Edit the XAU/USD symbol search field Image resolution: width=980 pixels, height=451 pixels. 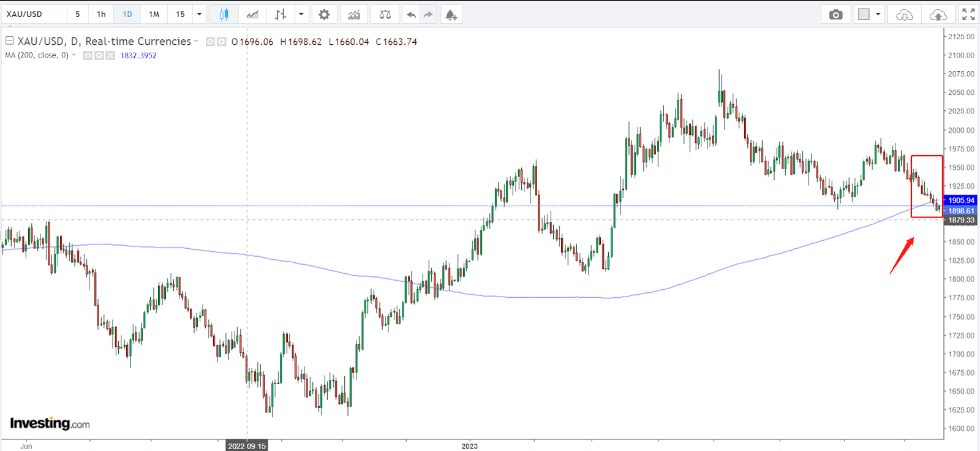click(34, 14)
